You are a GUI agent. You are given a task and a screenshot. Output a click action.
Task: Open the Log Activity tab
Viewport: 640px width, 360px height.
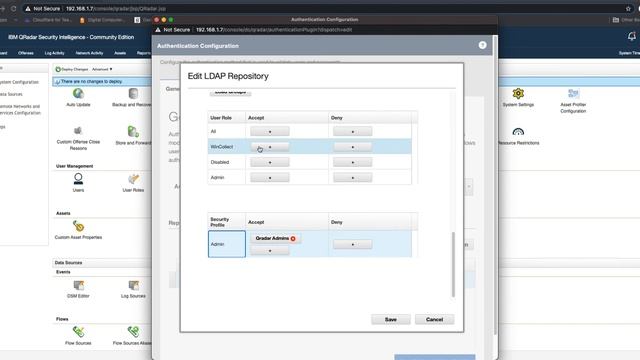[54, 53]
